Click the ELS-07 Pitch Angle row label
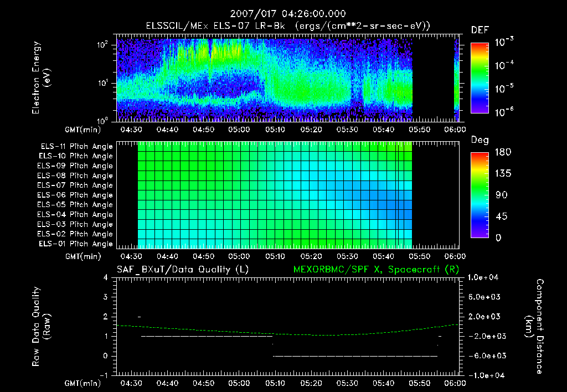This screenshot has height=392, width=567. pyautogui.click(x=75, y=185)
